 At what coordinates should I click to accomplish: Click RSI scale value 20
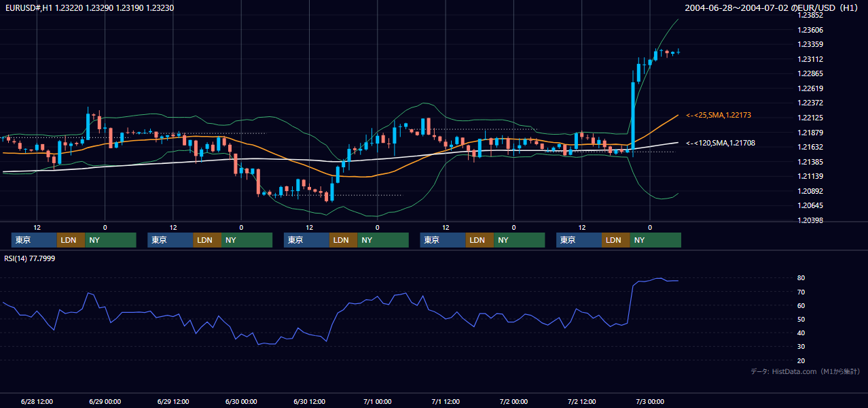(801, 360)
